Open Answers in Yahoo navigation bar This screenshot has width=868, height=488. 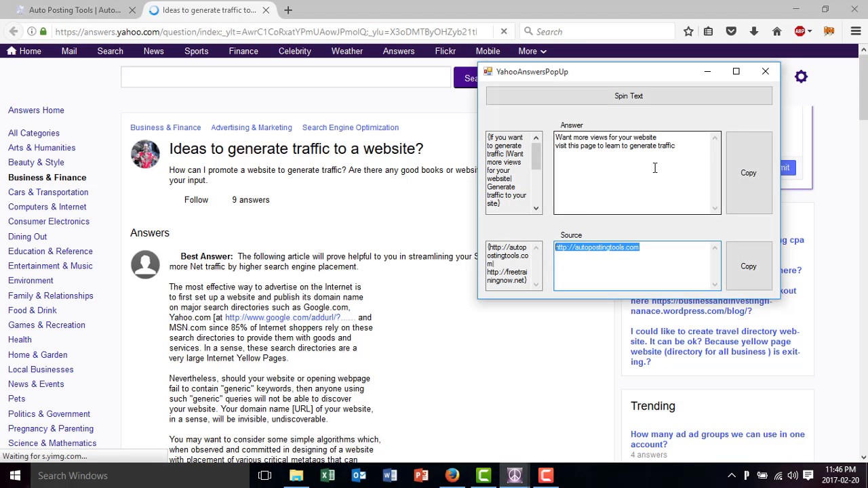(399, 51)
